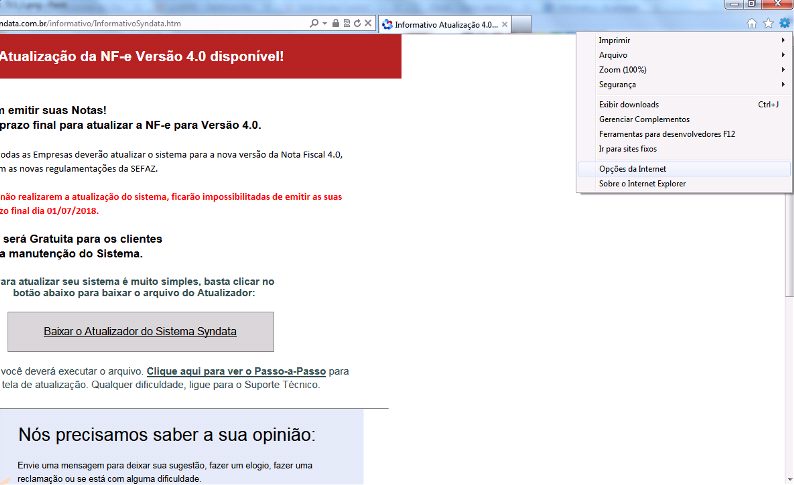Screen dimensions: 794x485
Task: Maximize the Internet Explorer window
Action: tap(752, 4)
